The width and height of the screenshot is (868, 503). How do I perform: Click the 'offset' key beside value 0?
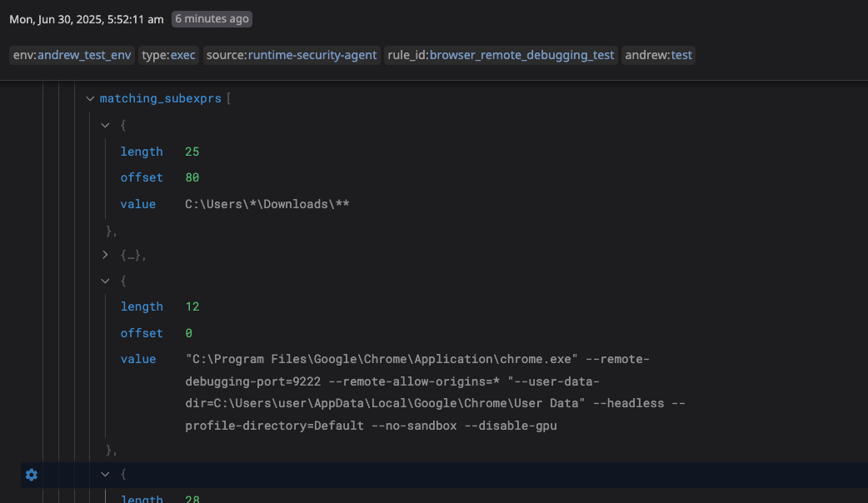[x=142, y=333]
